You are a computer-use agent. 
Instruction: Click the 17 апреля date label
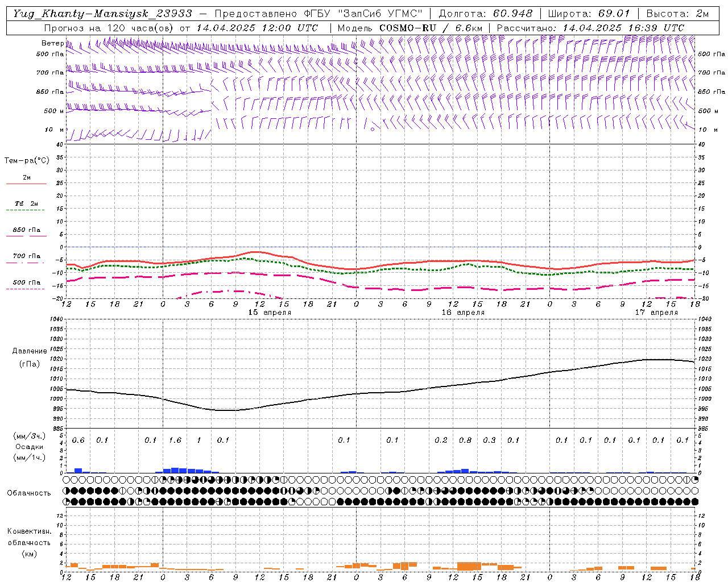pyautogui.click(x=656, y=313)
